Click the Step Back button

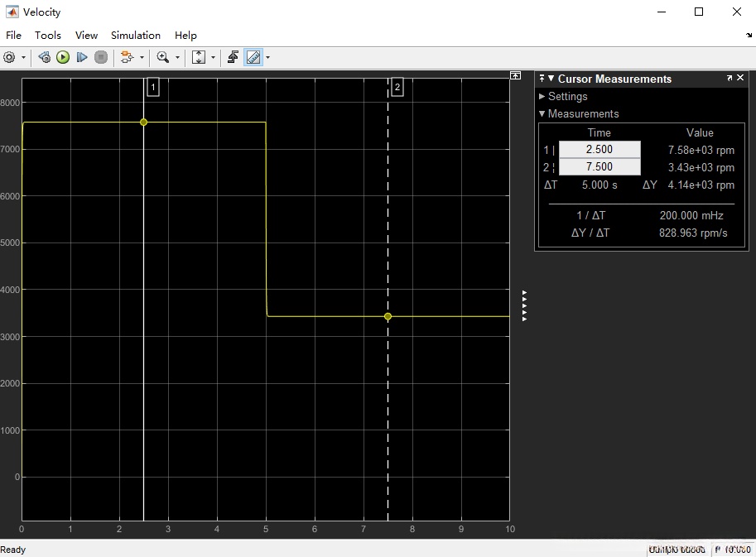point(45,57)
